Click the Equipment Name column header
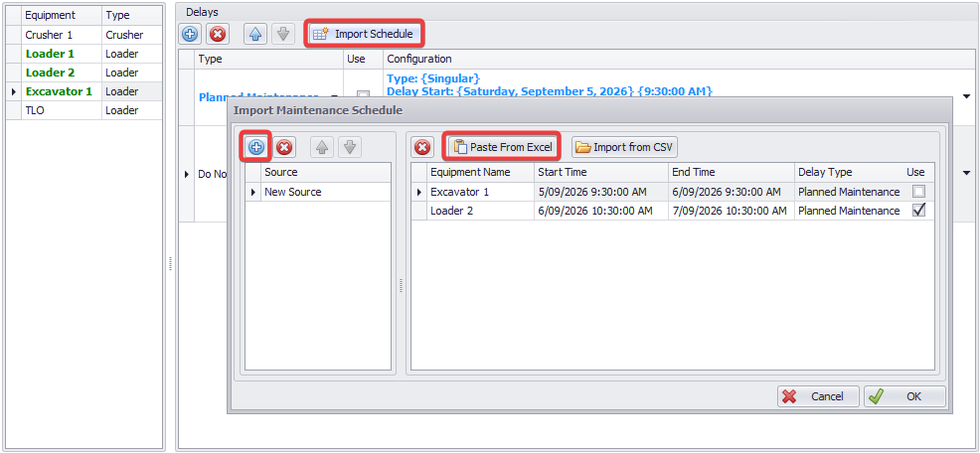 [480, 172]
